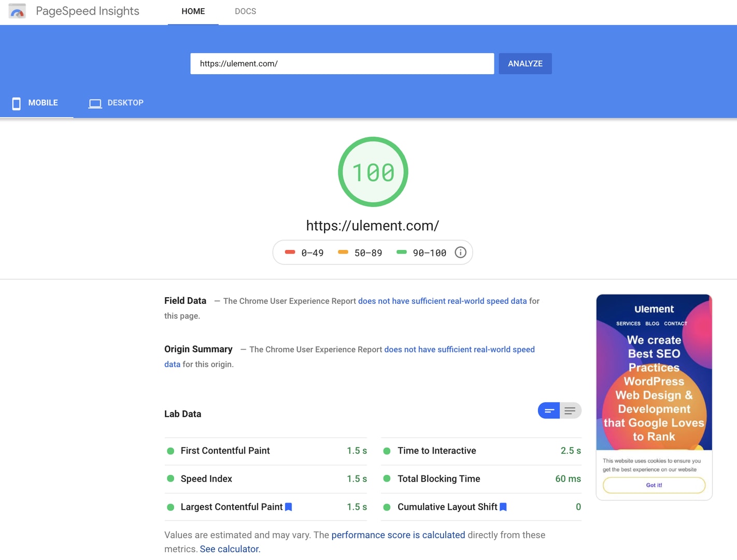Select the MOBILE results tab
This screenshot has width=737, height=560.
[36, 103]
